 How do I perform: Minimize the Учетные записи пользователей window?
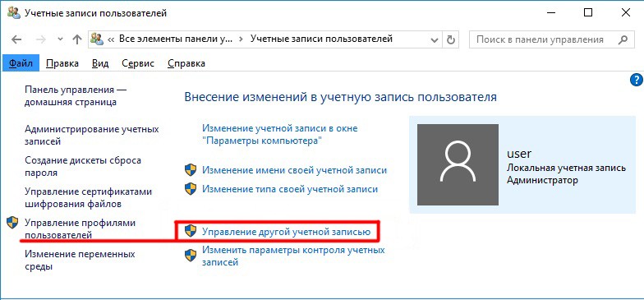pyautogui.click(x=550, y=13)
